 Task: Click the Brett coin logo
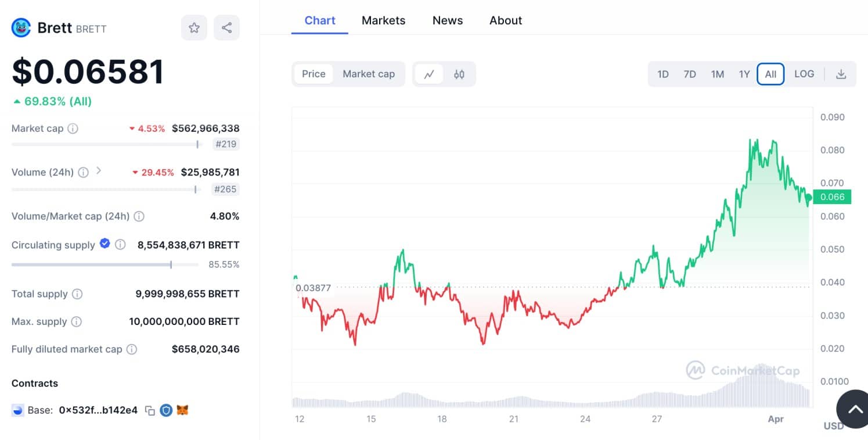(21, 28)
